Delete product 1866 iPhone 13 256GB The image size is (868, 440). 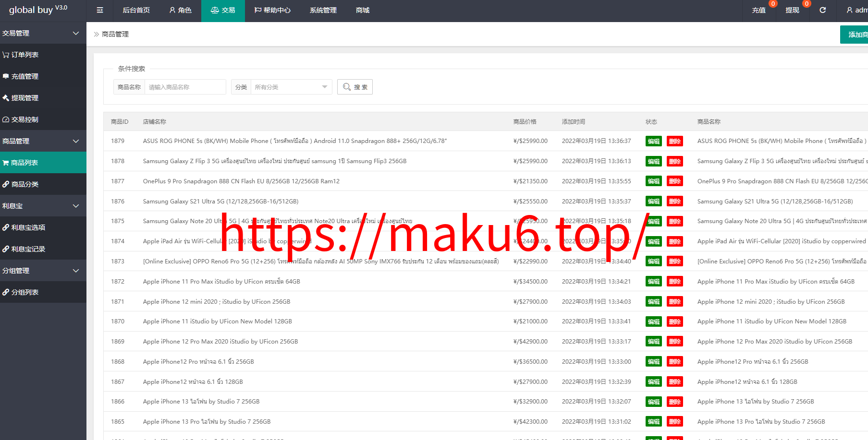pyautogui.click(x=675, y=402)
